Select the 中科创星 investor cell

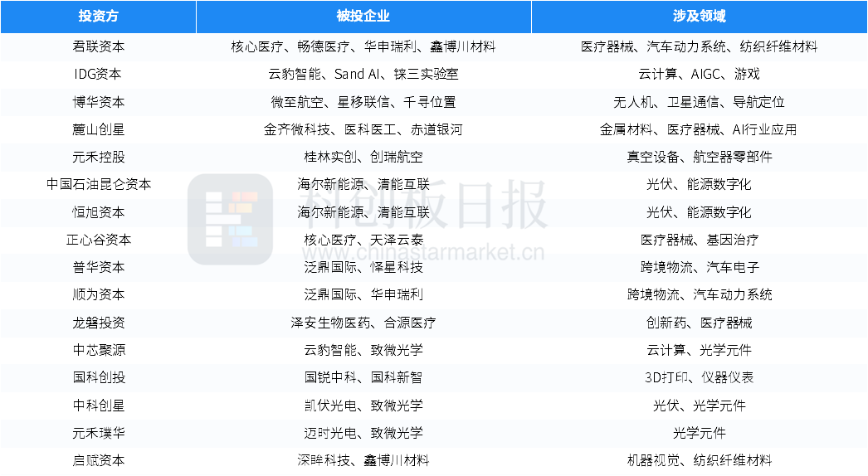point(99,406)
